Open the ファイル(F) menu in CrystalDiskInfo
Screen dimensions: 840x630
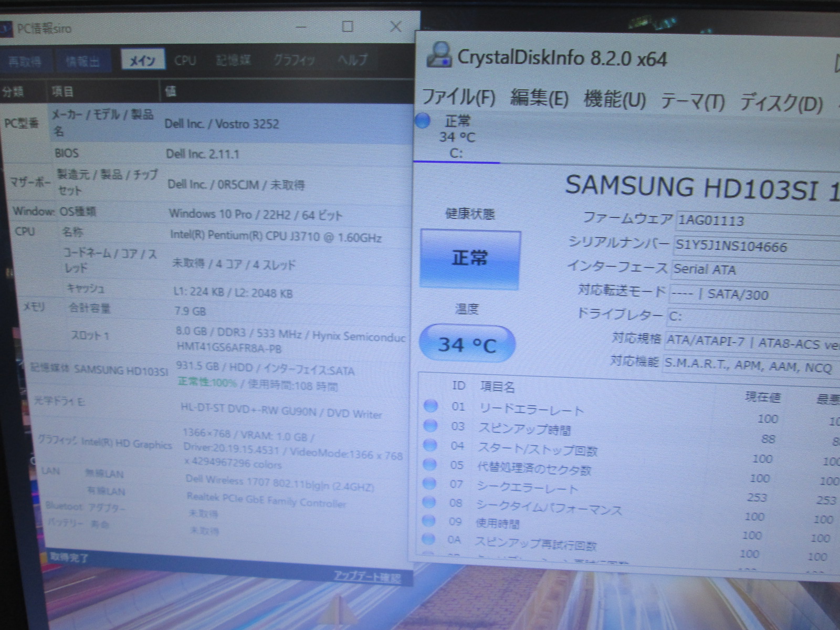(x=459, y=97)
